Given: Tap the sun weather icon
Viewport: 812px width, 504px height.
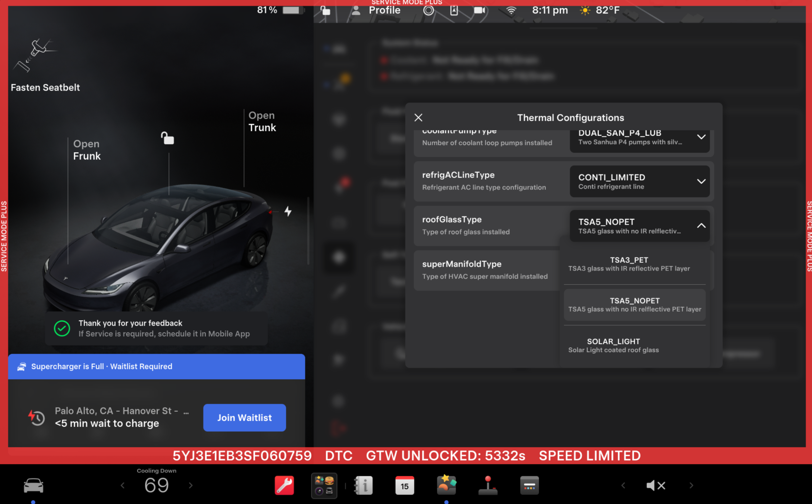Looking at the screenshot, I should click(x=585, y=10).
